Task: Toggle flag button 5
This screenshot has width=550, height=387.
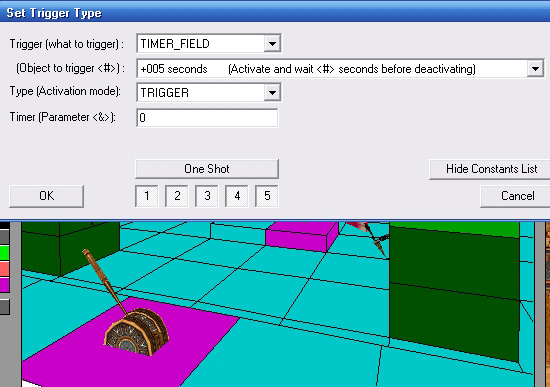Action: (x=267, y=196)
